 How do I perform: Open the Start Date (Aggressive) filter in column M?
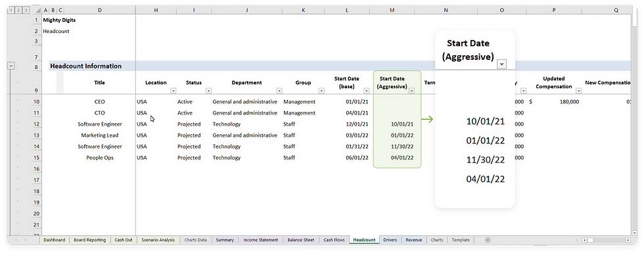pyautogui.click(x=411, y=91)
